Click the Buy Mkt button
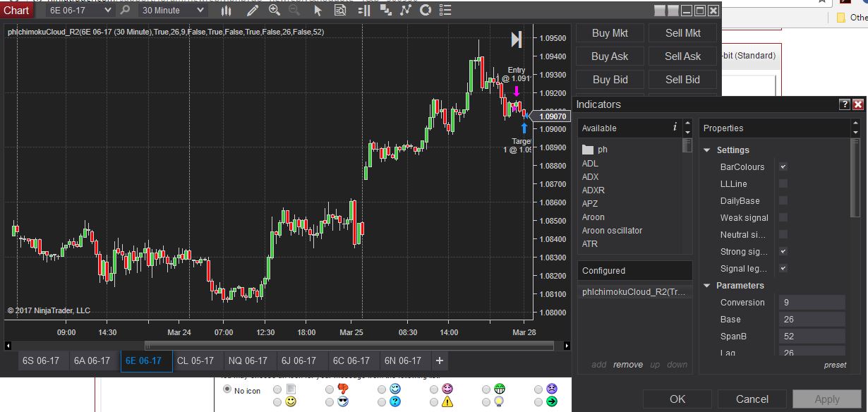 [x=610, y=33]
